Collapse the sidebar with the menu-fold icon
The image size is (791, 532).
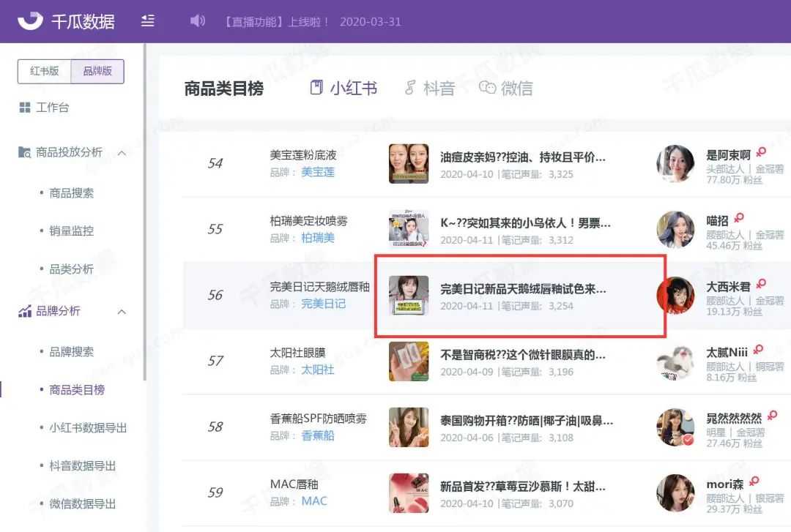tap(148, 20)
